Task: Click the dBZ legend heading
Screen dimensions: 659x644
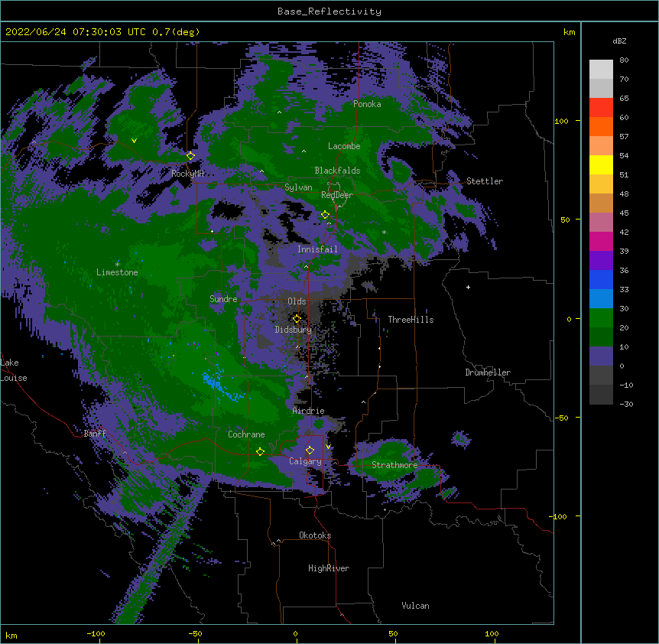Action: tap(619, 41)
